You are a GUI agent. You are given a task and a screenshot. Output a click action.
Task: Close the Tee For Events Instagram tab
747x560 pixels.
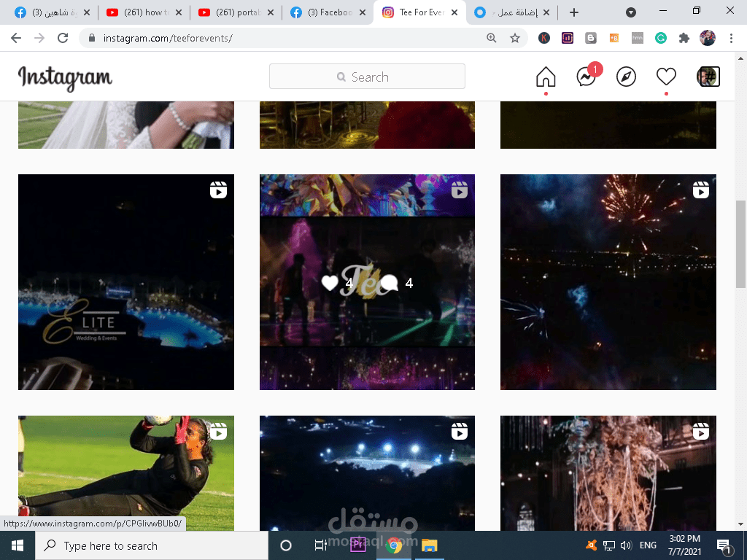(454, 12)
